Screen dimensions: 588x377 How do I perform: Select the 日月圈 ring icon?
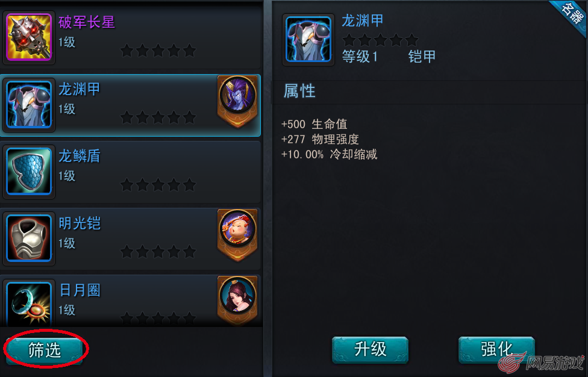coord(29,304)
